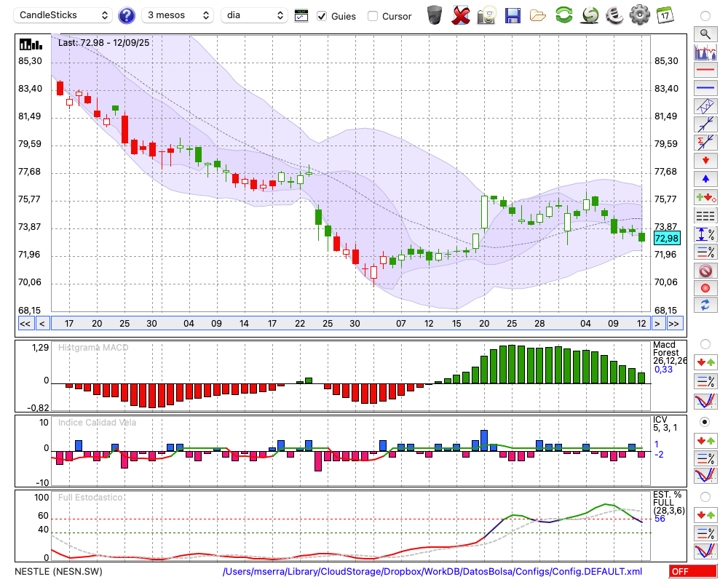Click the Estocastico panel lines-percent button
728x582 pixels.
pyautogui.click(x=705, y=533)
